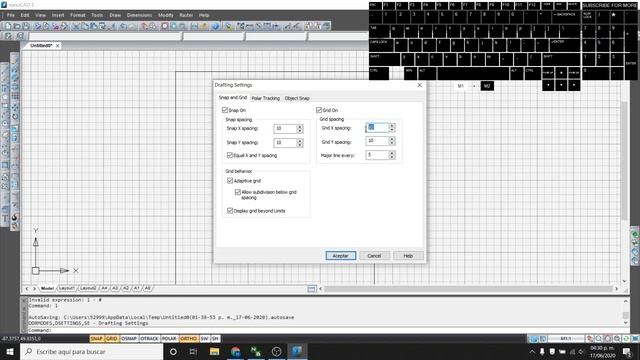Click layout tabs scroll-right arrow
The width and height of the screenshot is (640, 360).
pos(35,288)
